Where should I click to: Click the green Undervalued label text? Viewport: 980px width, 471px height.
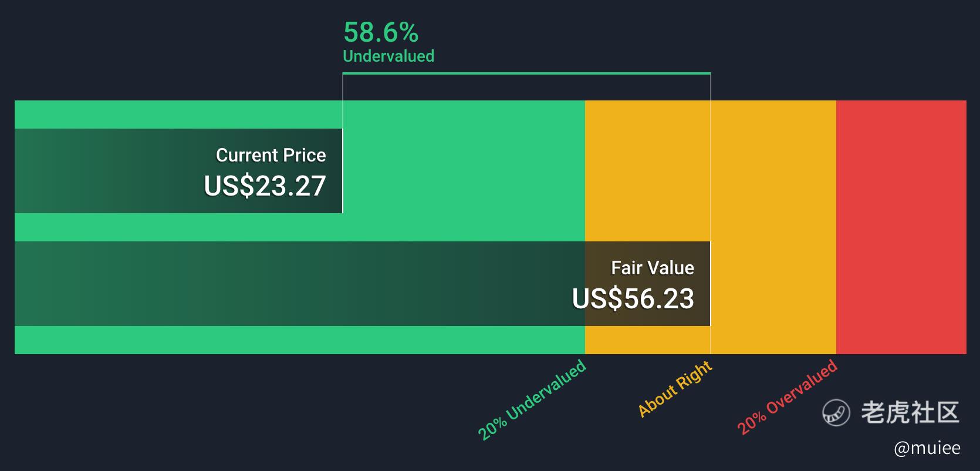(388, 56)
